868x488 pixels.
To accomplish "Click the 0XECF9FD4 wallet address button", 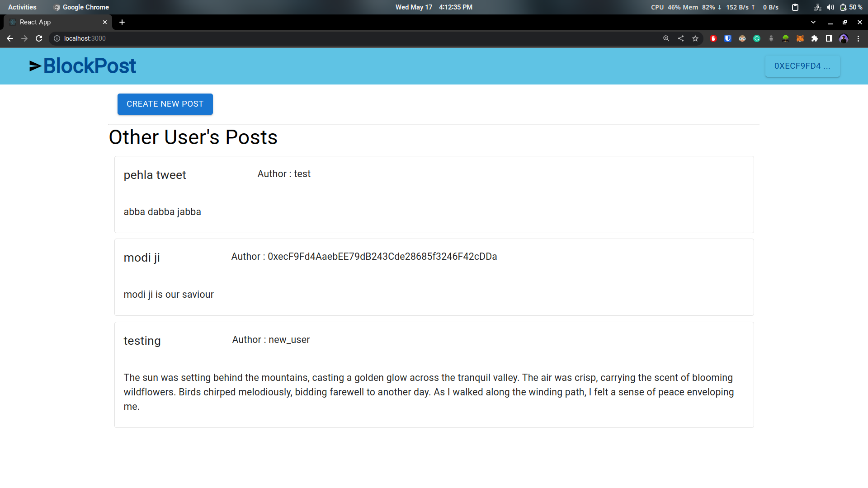I will (802, 66).
